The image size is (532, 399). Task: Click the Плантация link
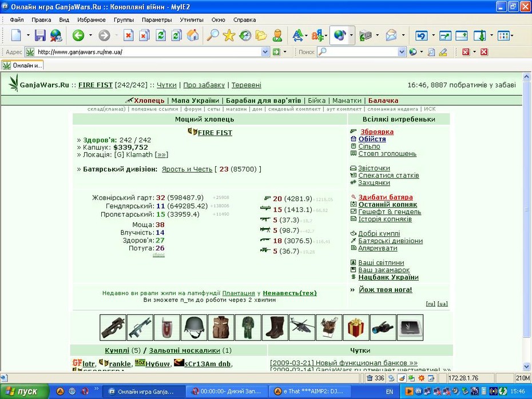point(239,293)
